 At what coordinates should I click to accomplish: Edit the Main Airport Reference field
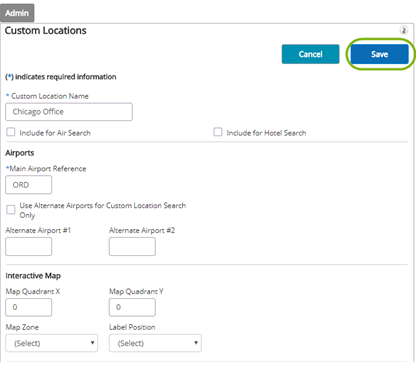click(29, 185)
